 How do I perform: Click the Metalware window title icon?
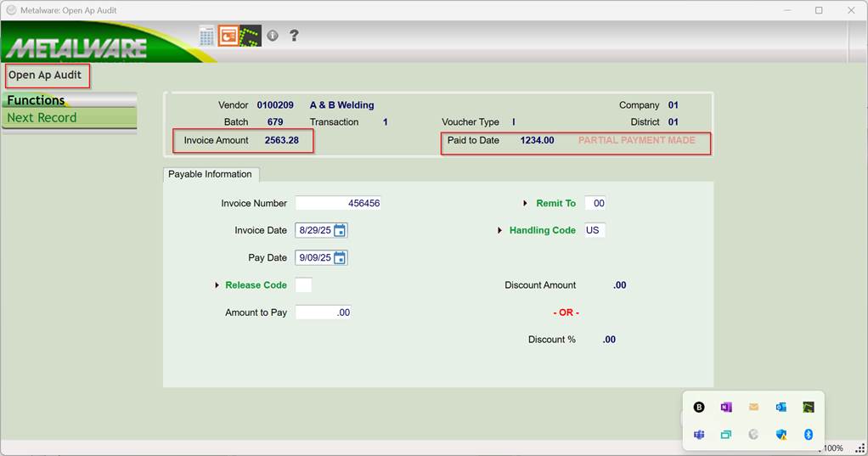11,10
